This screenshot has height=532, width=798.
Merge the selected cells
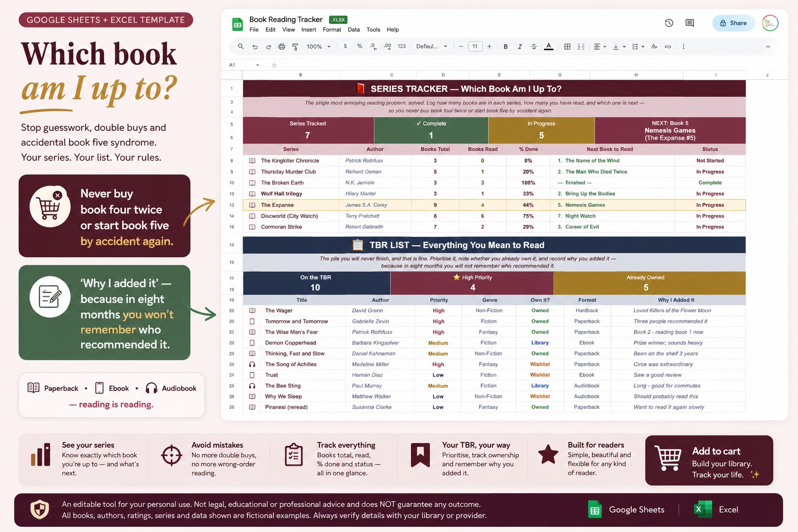tap(581, 47)
